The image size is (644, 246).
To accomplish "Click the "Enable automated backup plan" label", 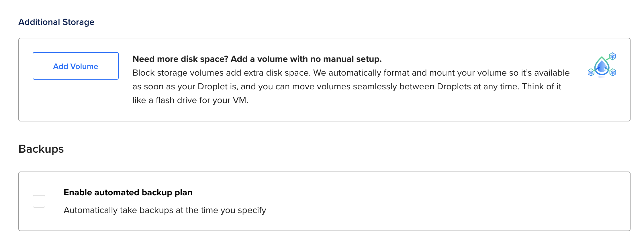I will point(128,192).
